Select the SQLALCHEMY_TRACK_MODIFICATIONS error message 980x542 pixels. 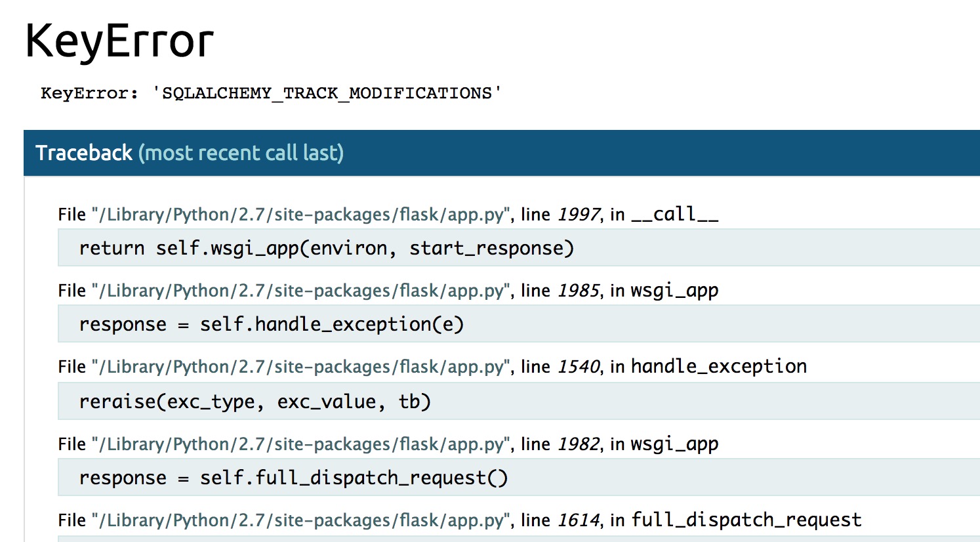(x=270, y=93)
